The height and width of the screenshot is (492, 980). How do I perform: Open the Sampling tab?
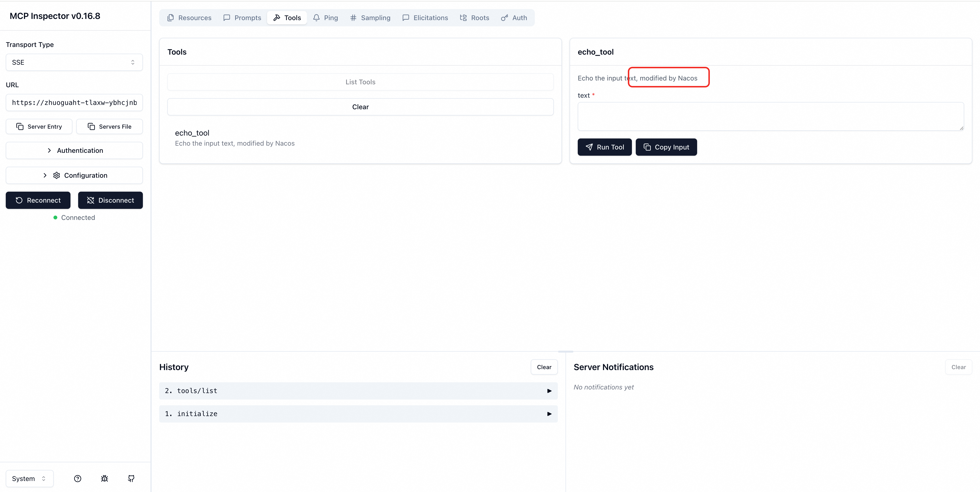[x=370, y=18]
